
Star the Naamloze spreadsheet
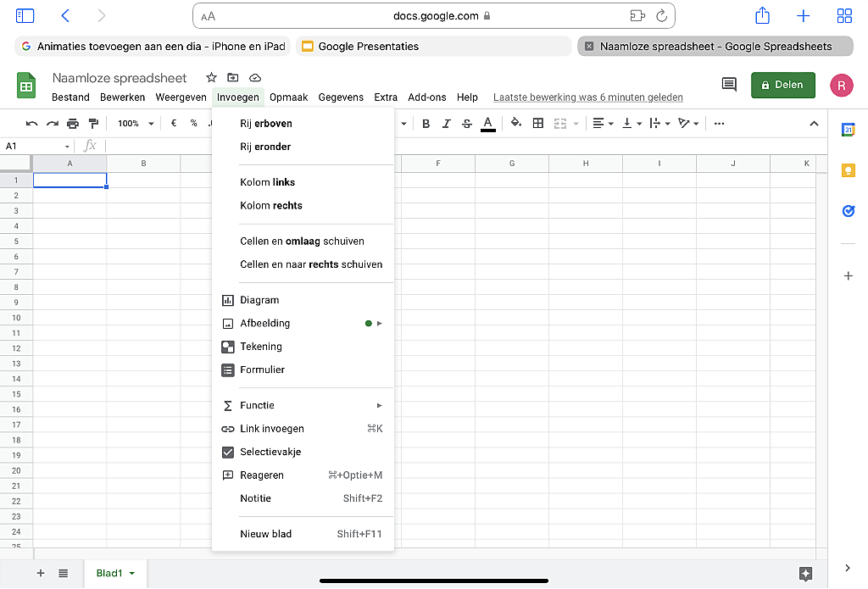211,77
